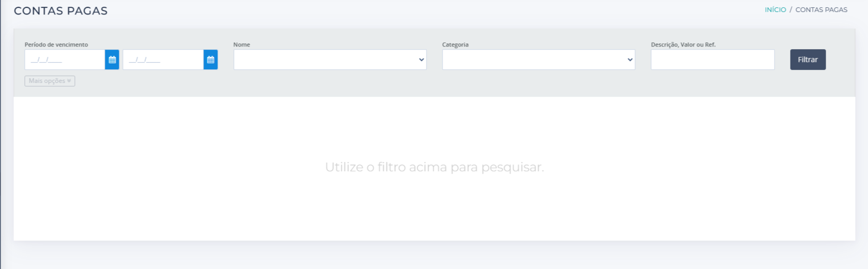
Task: Open the end due date calendar picker
Action: click(211, 59)
